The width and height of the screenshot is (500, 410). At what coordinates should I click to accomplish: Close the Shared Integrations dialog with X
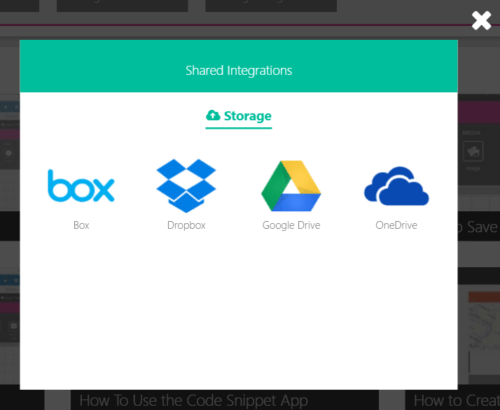coord(481,21)
